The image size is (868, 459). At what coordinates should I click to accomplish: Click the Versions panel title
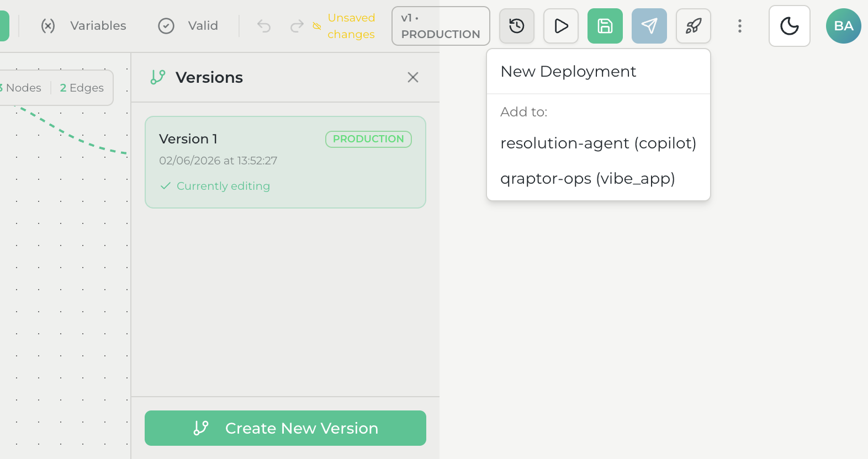pos(209,77)
